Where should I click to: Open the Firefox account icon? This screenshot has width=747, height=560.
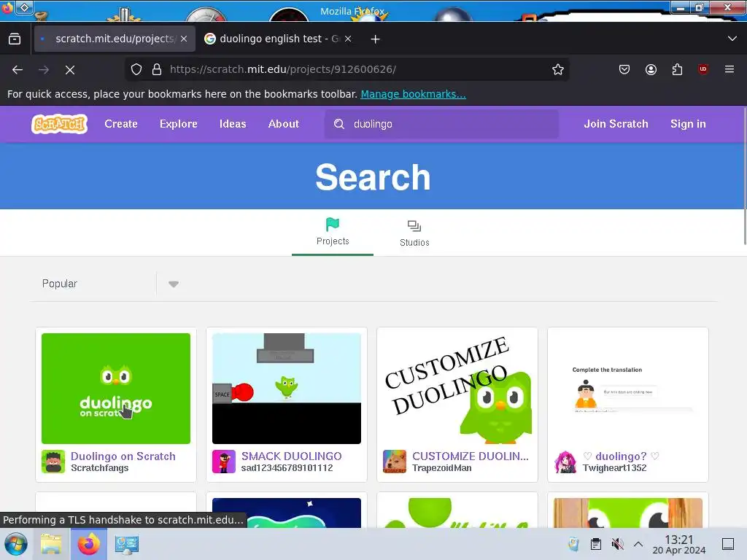point(651,69)
